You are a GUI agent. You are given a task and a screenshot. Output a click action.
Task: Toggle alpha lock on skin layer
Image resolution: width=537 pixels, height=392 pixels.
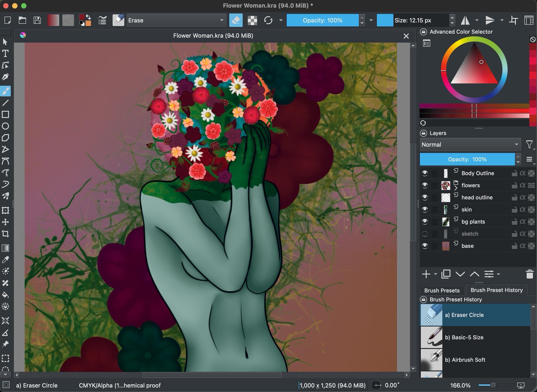(522, 209)
